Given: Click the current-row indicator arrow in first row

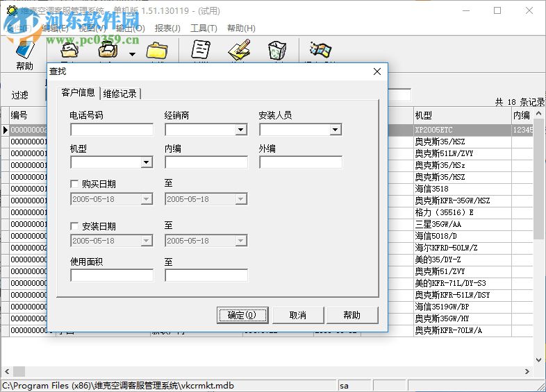Looking at the screenshot, I should click(5, 130).
